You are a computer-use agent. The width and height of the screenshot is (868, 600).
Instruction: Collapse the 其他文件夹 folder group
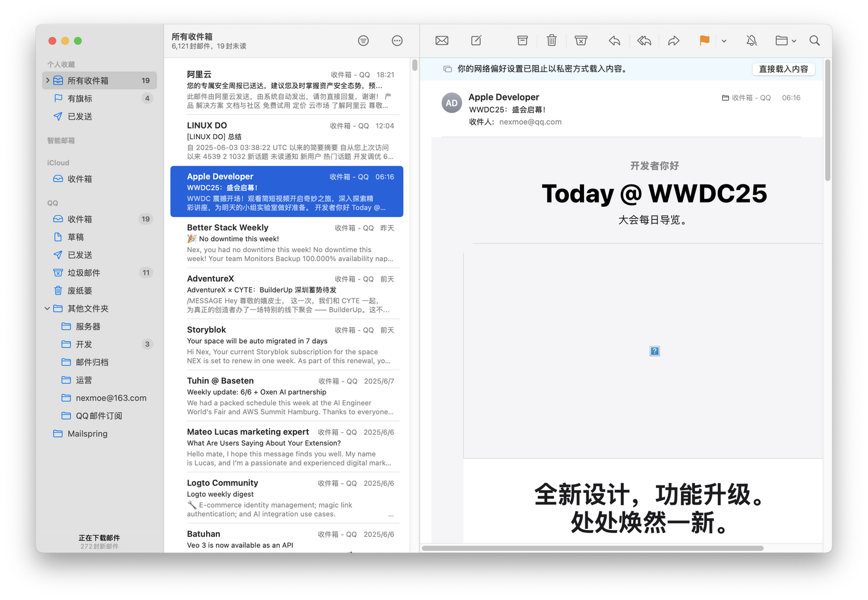[46, 308]
